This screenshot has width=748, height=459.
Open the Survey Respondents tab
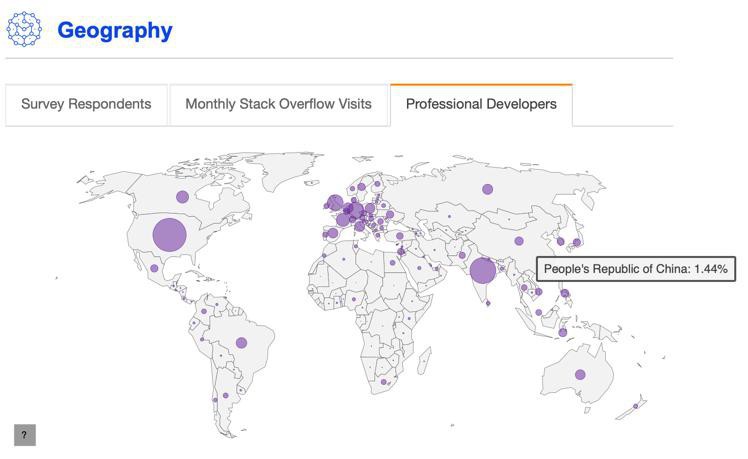(x=86, y=104)
